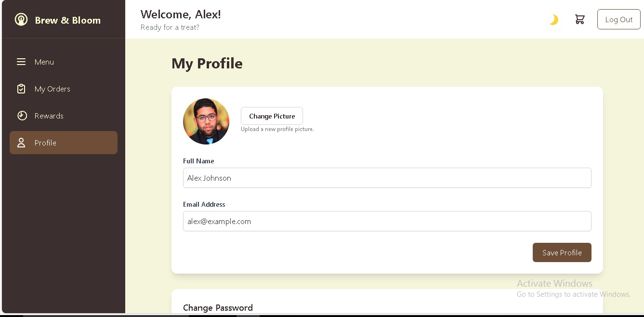
Task: Click the Full Name input field
Action: click(x=387, y=178)
